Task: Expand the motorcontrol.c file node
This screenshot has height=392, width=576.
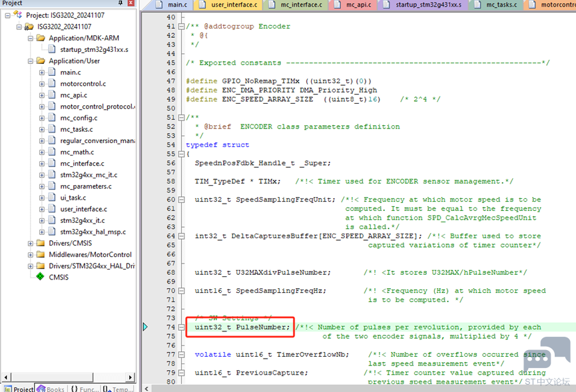Action: pos(42,84)
